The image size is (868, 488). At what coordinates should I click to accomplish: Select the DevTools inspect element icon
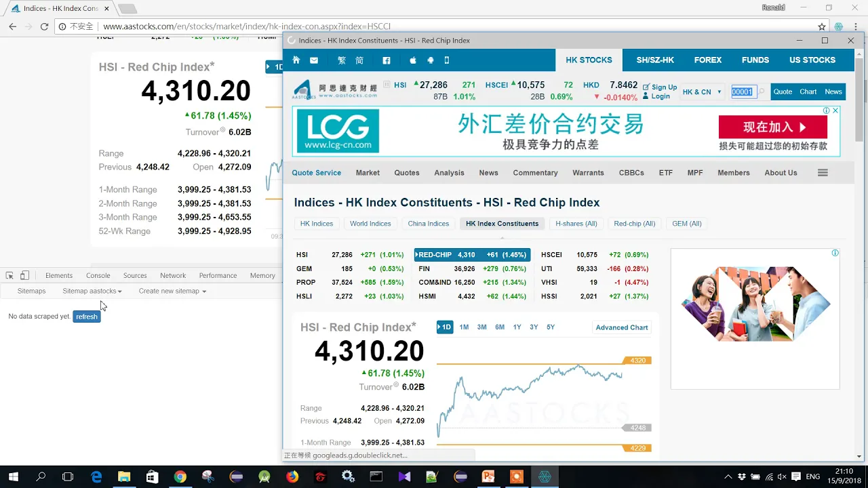point(9,275)
